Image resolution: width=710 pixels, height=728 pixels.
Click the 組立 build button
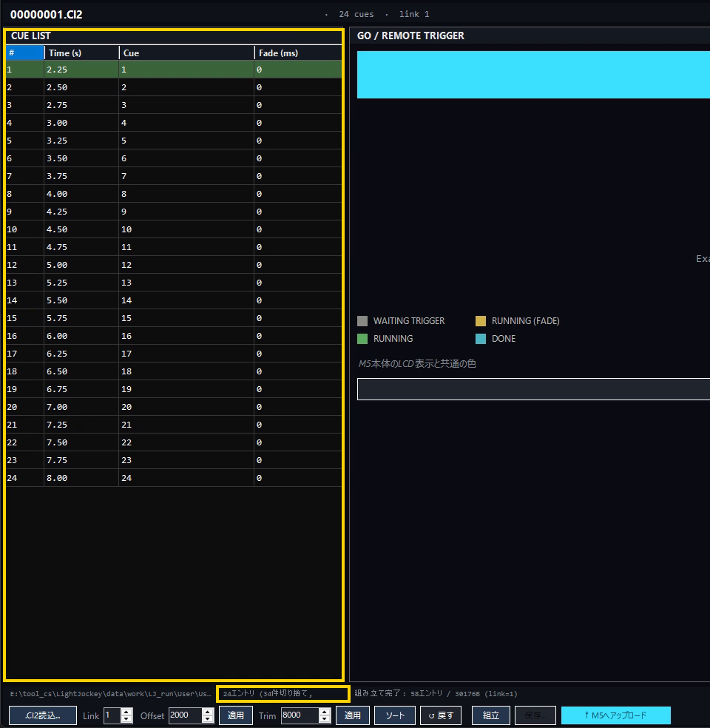tap(491, 715)
